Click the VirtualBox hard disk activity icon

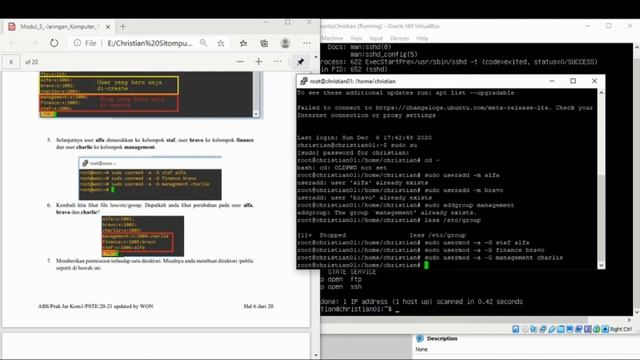coord(516,329)
